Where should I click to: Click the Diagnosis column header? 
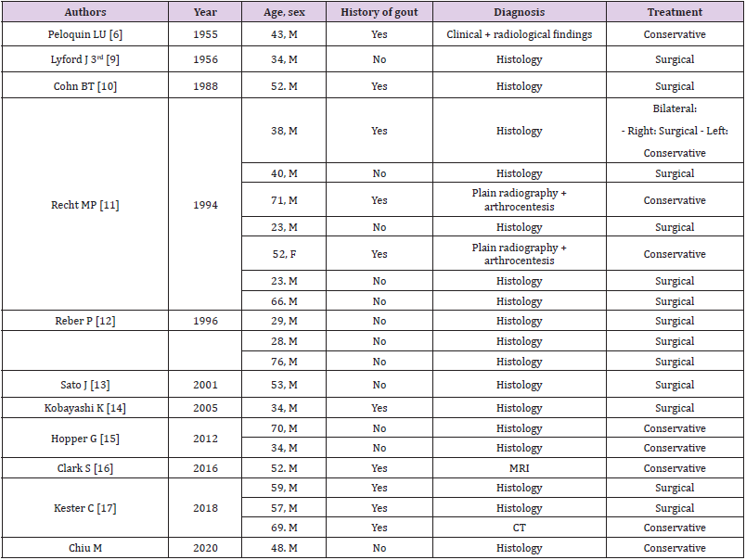click(x=520, y=12)
